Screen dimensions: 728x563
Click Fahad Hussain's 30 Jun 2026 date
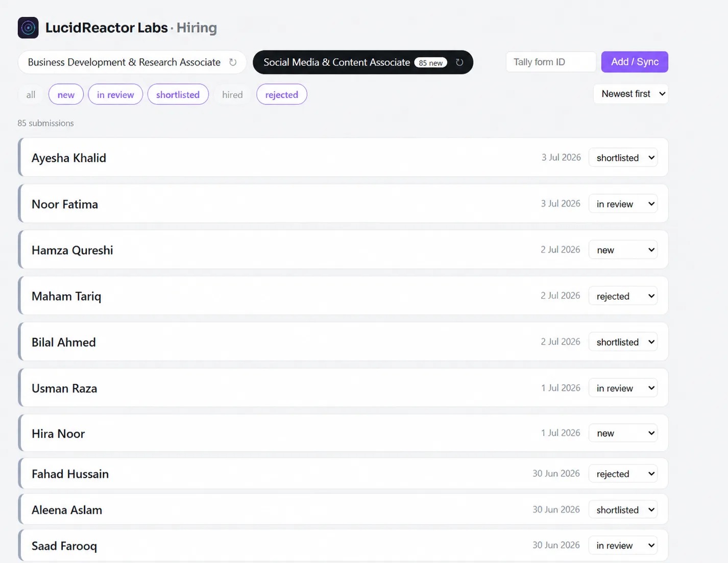coord(556,473)
